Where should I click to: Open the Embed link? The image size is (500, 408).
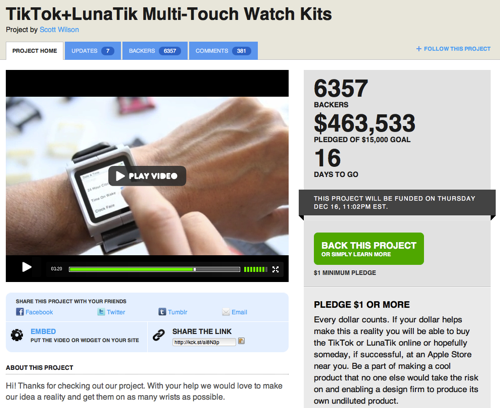tap(43, 331)
